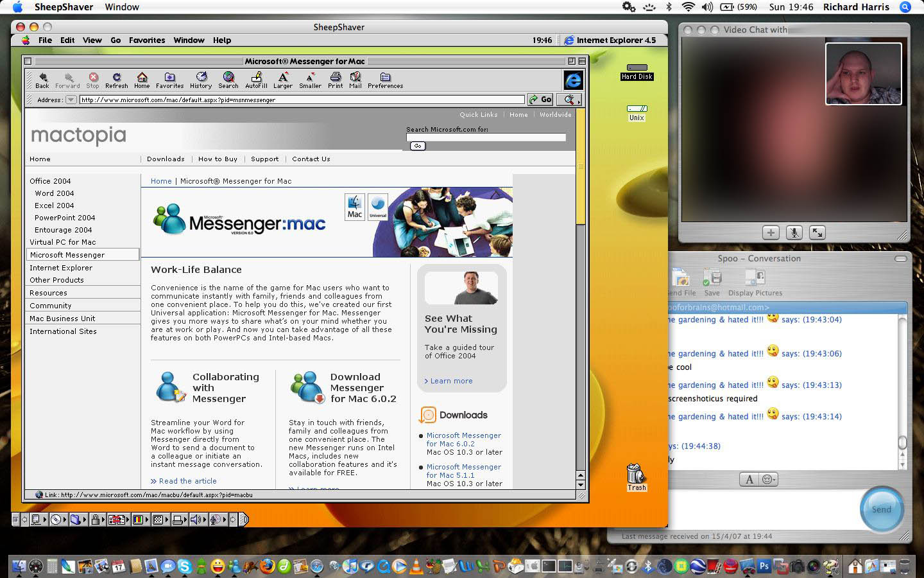This screenshot has height=578, width=924.
Task: Refresh the page with the Refresh icon
Action: coord(117,80)
